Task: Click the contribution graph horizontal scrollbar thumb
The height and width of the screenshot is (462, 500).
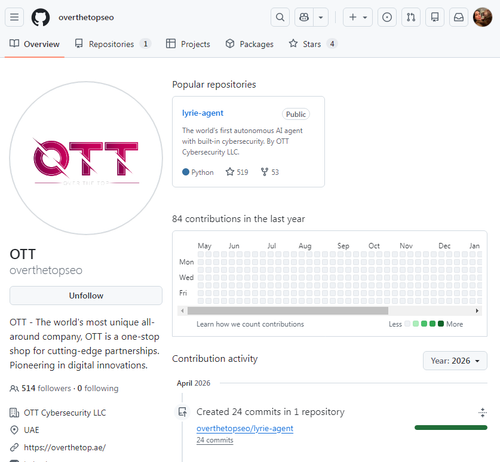Action: [x=288, y=311]
